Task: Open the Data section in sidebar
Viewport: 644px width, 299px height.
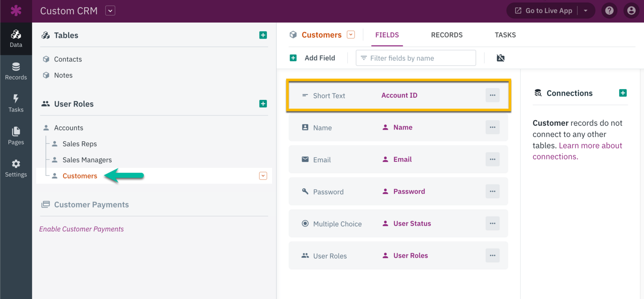Action: (x=16, y=39)
